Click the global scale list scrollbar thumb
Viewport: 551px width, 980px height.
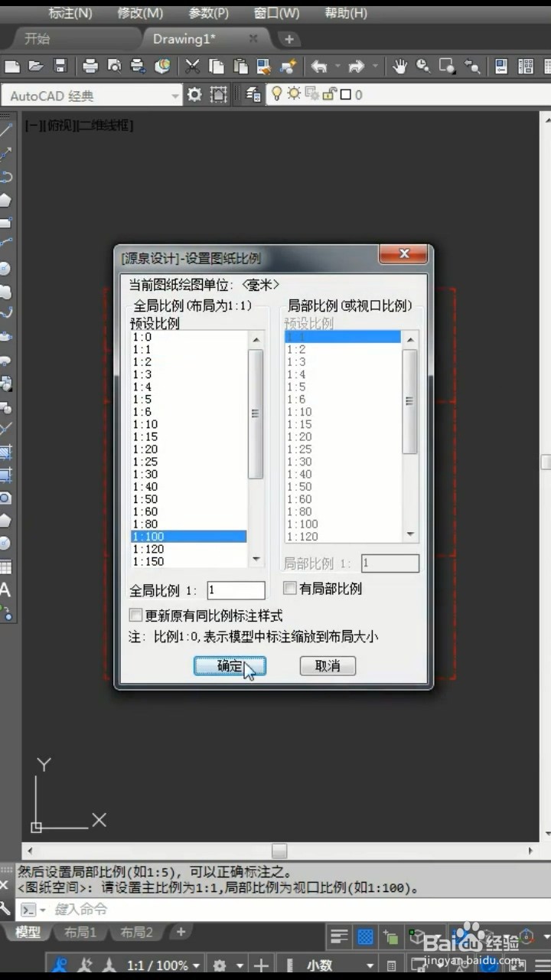pyautogui.click(x=256, y=413)
